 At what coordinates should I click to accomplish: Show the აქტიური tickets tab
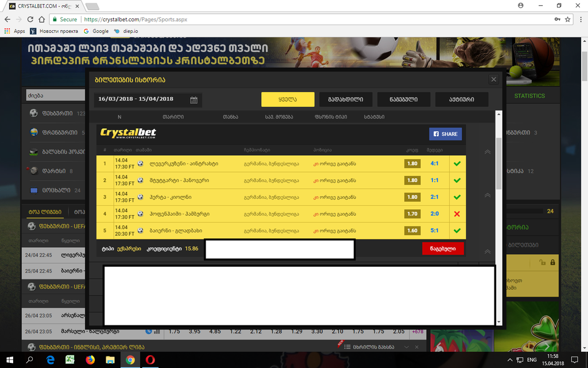(x=462, y=99)
